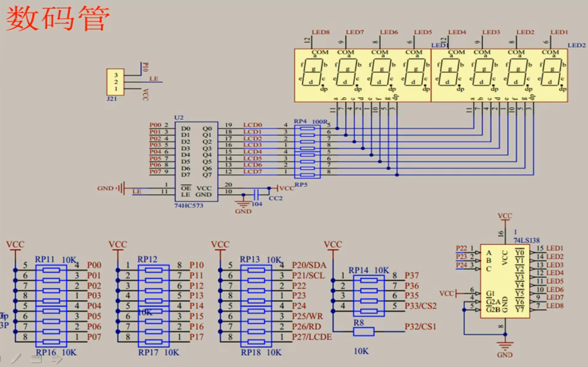Select the slideshow pen pointer tool
The height and width of the screenshot is (367, 588).
point(16,358)
